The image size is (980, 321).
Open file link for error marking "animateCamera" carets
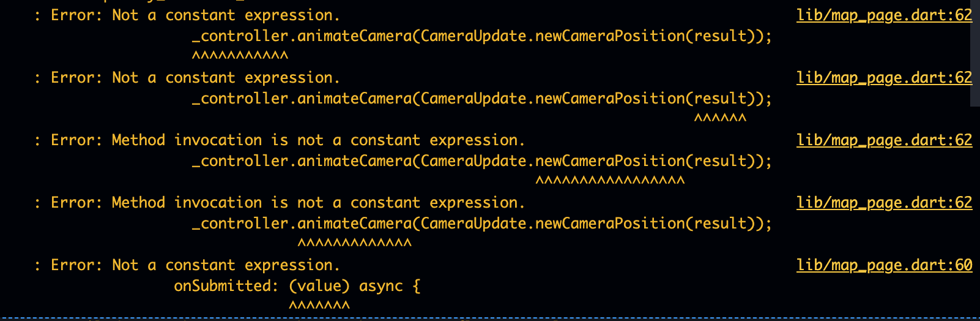(884, 203)
